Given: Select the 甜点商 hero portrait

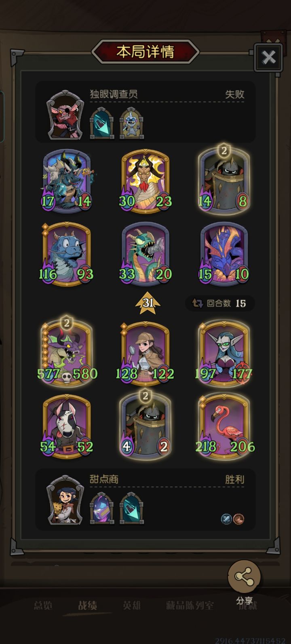Looking at the screenshot, I should [x=65, y=500].
